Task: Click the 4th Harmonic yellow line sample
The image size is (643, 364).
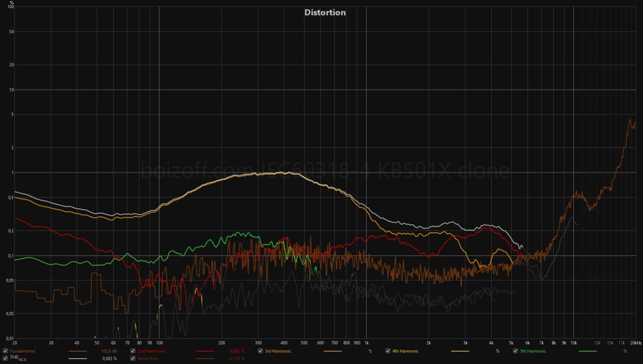Action: (460, 351)
